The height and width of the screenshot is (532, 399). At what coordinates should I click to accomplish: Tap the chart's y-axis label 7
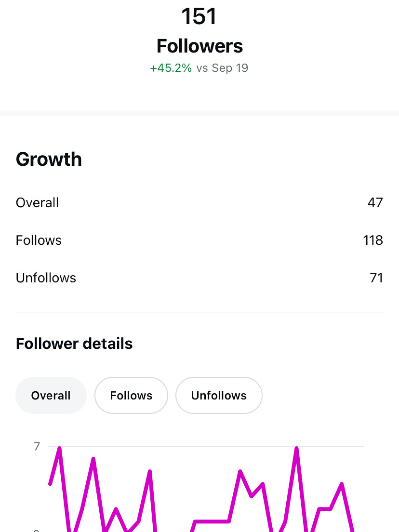(37, 447)
